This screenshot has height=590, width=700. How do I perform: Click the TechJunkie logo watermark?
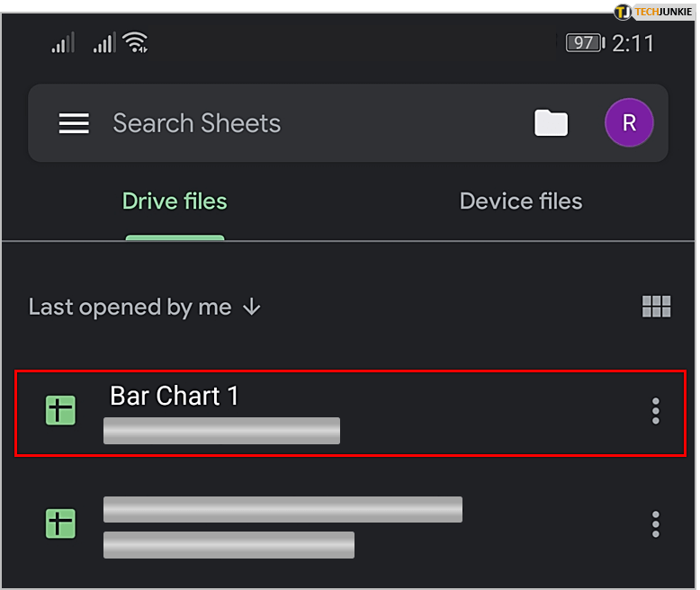pyautogui.click(x=653, y=12)
